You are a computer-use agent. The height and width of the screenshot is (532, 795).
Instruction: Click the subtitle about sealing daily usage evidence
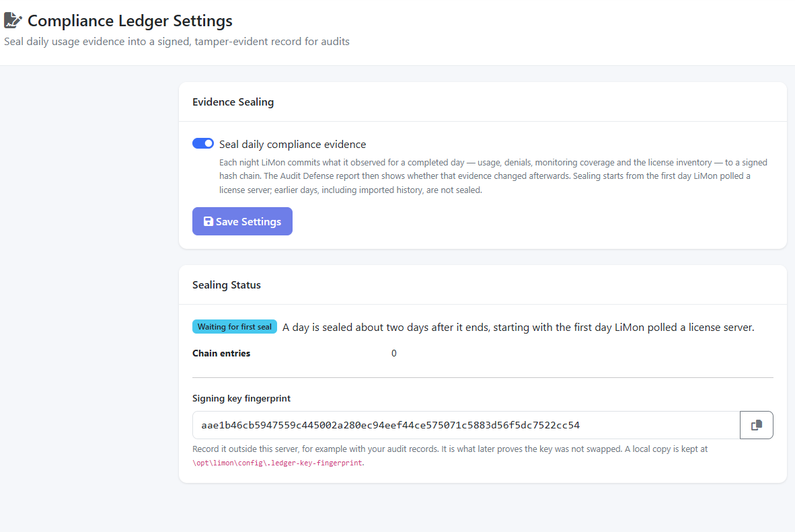[x=176, y=42]
